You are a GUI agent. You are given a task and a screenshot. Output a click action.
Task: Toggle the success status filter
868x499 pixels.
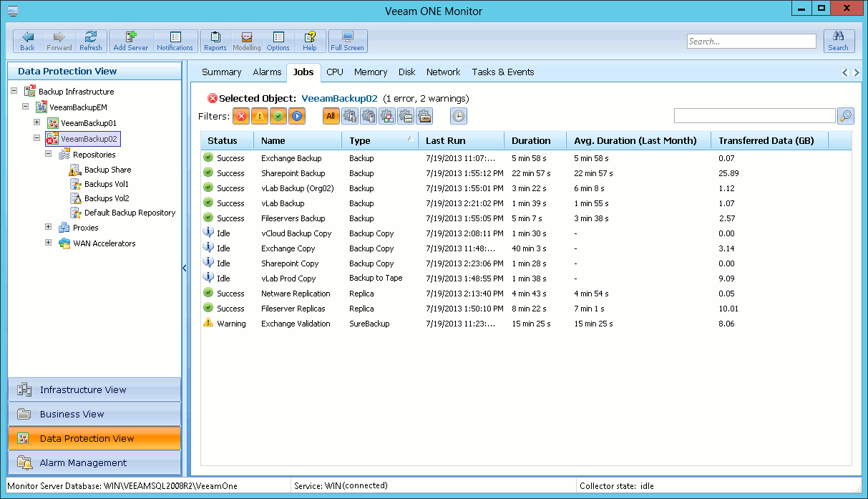click(x=278, y=116)
